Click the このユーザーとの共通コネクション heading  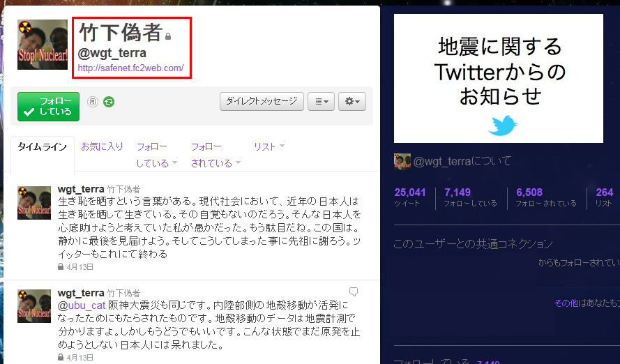point(474,244)
